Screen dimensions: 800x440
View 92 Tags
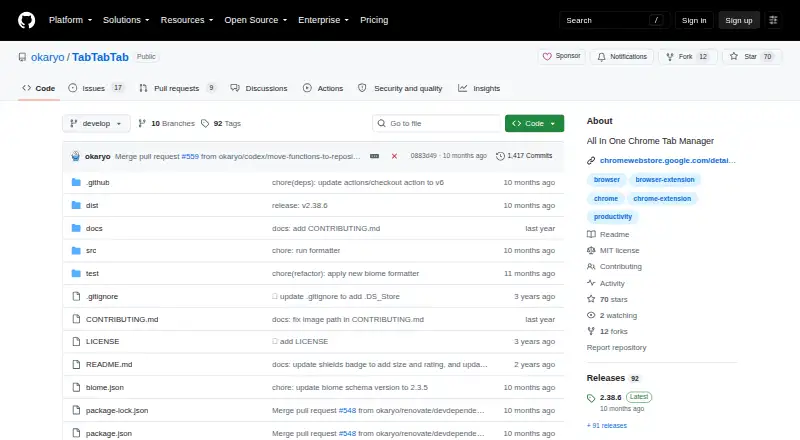click(x=221, y=124)
